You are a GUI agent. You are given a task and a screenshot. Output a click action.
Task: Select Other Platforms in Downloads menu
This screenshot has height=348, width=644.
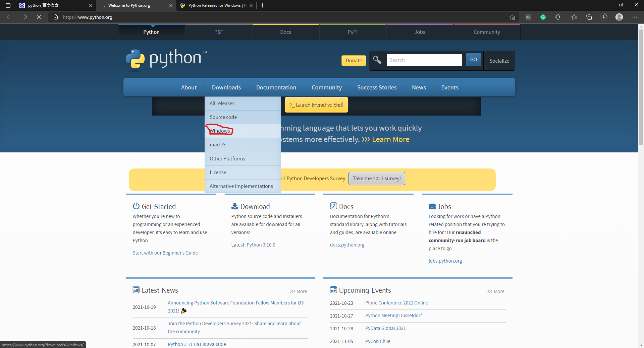pyautogui.click(x=243, y=159)
